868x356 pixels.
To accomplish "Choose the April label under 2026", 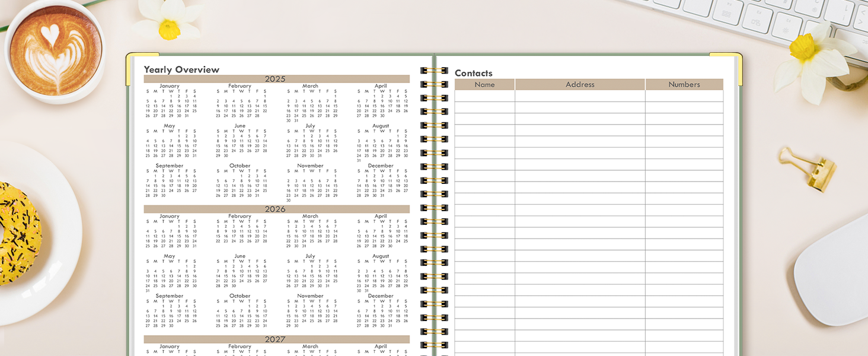I will (x=381, y=217).
